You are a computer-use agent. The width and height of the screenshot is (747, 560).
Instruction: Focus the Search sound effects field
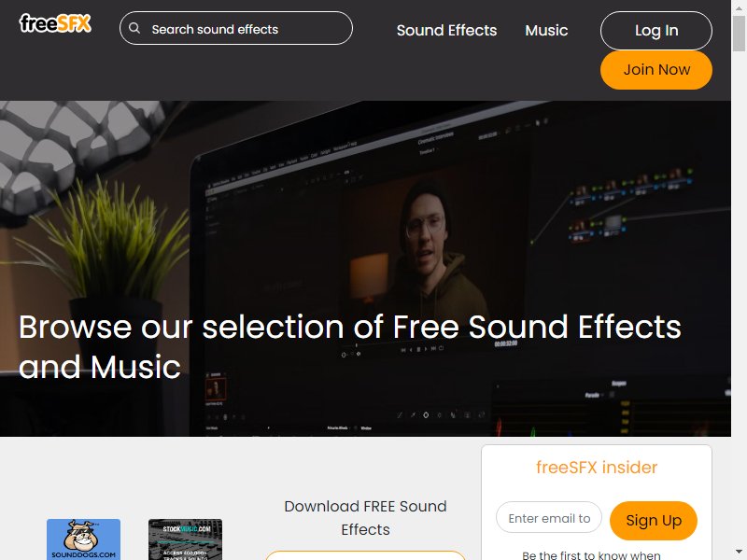click(x=236, y=29)
